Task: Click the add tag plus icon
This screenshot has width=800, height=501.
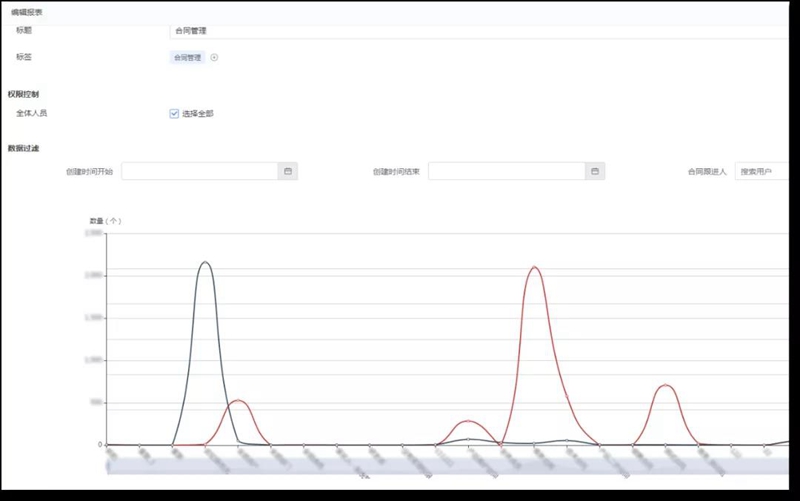Action: (x=214, y=58)
